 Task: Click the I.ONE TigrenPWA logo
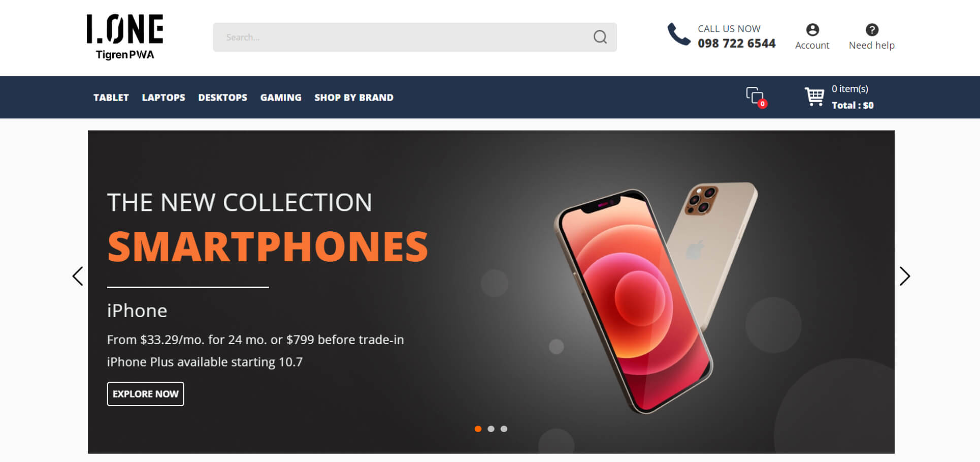(125, 37)
